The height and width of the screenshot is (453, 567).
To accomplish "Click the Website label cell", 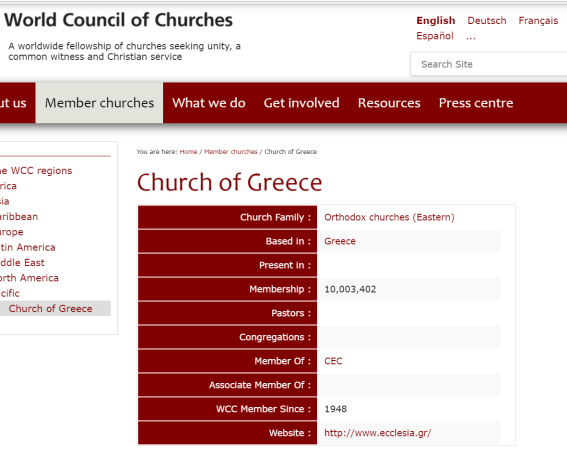I will [x=227, y=433].
